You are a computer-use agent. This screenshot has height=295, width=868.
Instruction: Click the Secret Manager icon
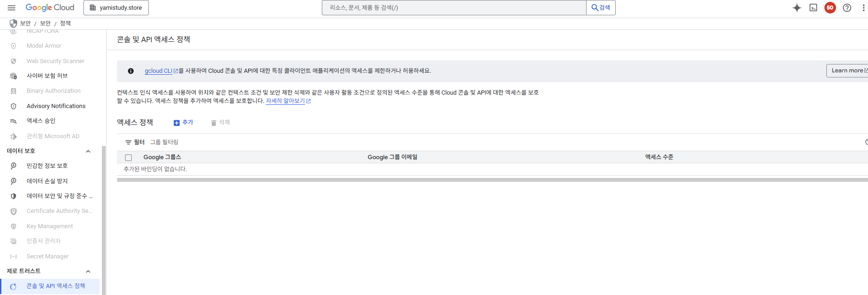13,257
